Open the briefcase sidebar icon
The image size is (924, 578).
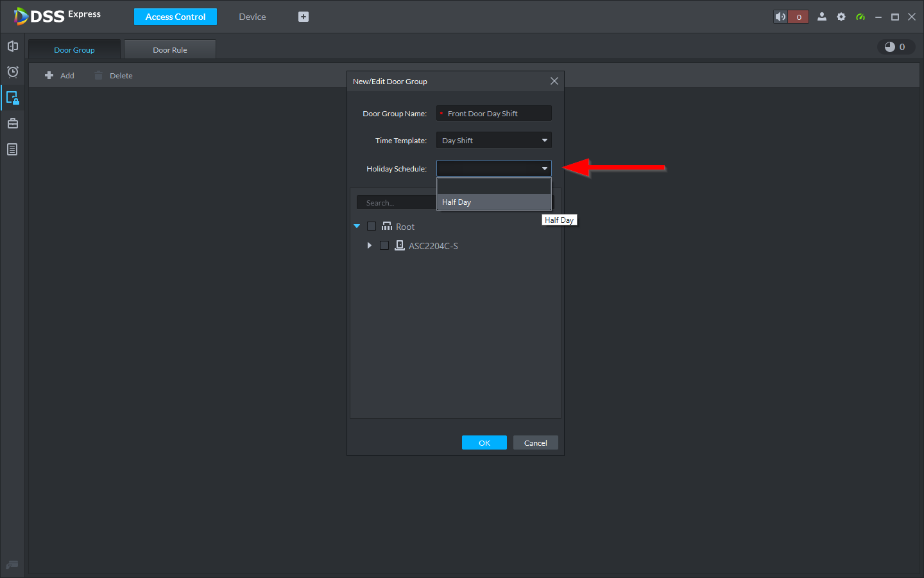[x=12, y=123]
